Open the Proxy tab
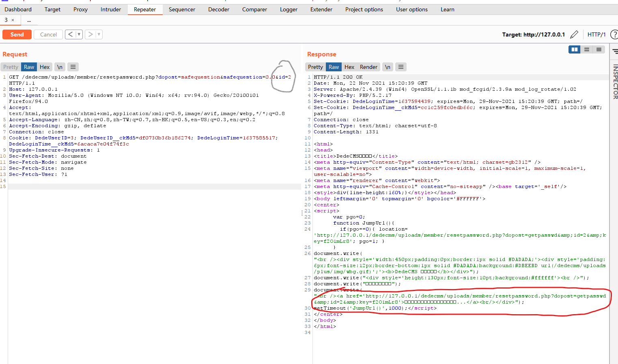Viewport: 618px width, 364px height. coord(80,9)
